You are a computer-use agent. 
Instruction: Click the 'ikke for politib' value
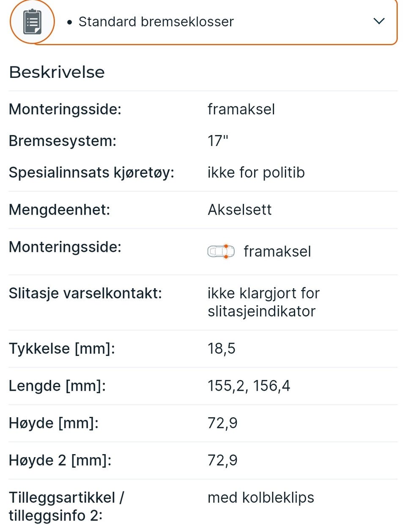tap(256, 172)
